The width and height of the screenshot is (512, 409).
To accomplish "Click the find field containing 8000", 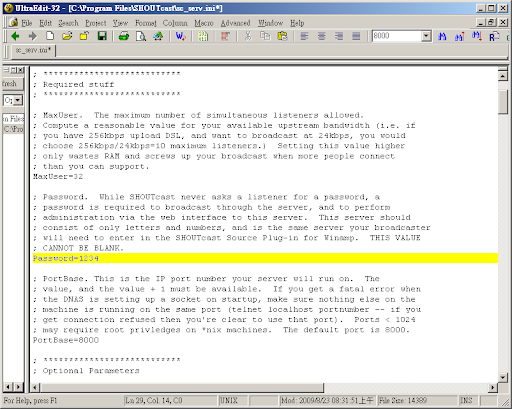I will [x=397, y=36].
